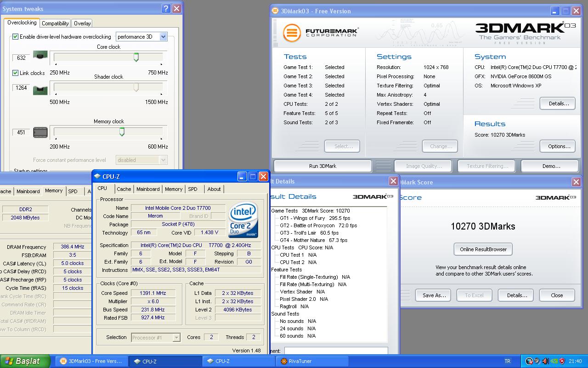The height and width of the screenshot is (368, 588).
Task: Click Details... in the 3DMark Score window
Action: click(x=517, y=295)
